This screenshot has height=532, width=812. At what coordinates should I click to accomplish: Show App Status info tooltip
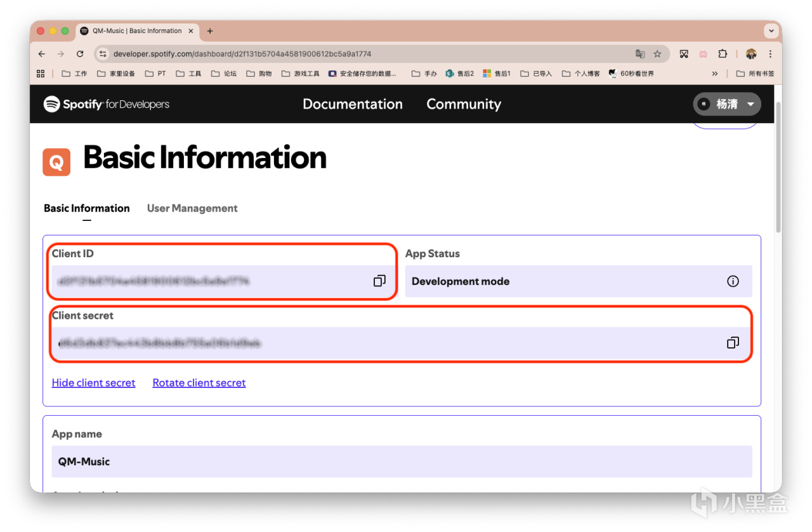pos(733,281)
